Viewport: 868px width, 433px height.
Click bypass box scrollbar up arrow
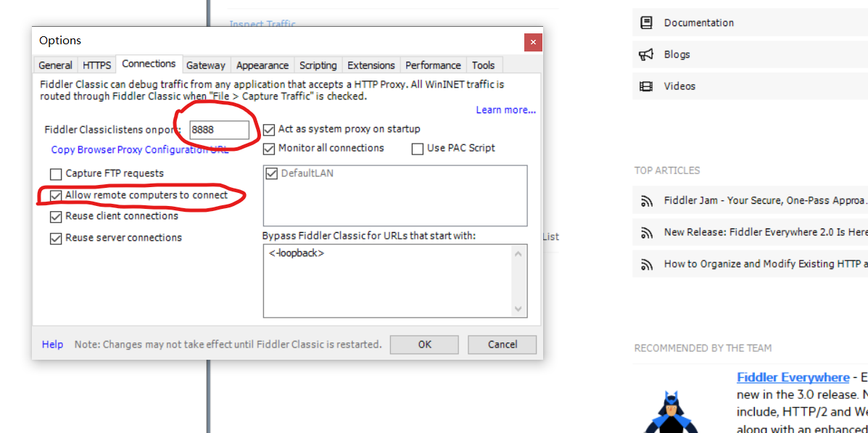click(x=518, y=254)
